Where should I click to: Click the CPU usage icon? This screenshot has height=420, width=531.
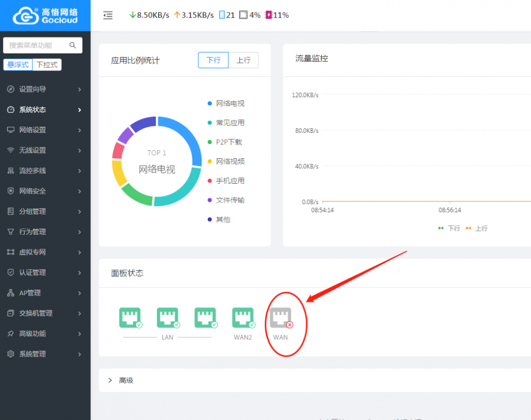click(x=243, y=15)
